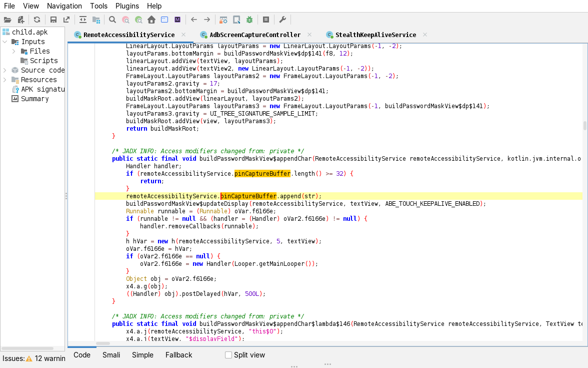The image size is (588, 368).
Task: Enable the Split view checkbox
Action: [228, 355]
